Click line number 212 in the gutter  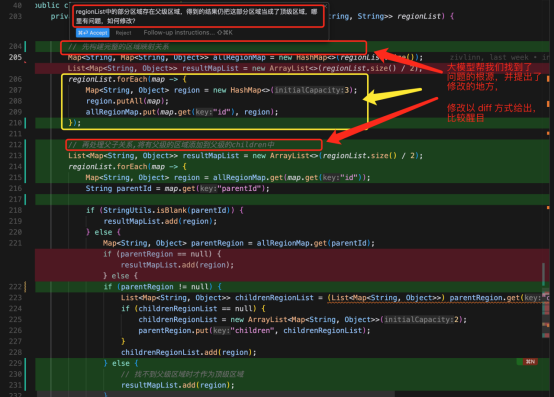pyautogui.click(x=15, y=144)
